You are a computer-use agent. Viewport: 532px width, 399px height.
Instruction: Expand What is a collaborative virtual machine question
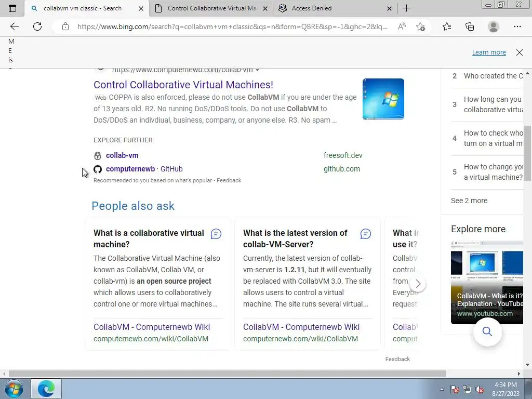coord(149,238)
